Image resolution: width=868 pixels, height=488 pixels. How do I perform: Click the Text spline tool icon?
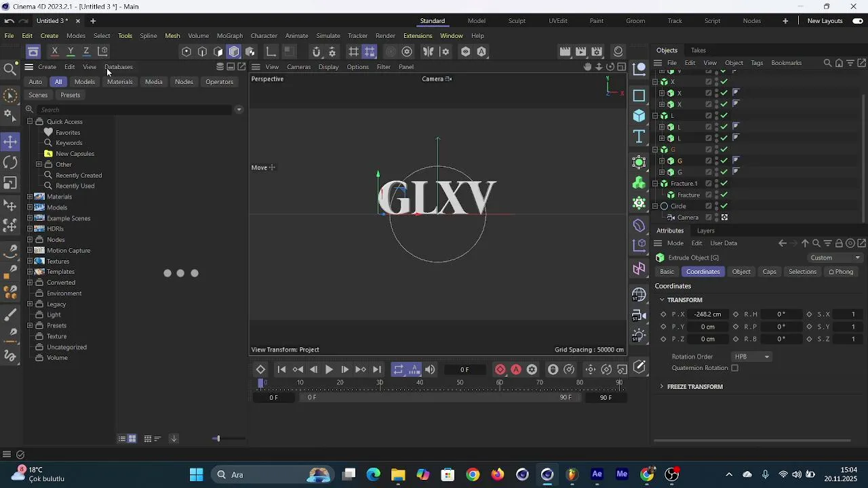coord(639,137)
